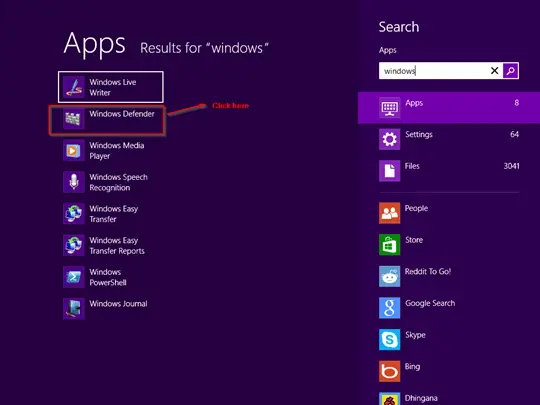The width and height of the screenshot is (540, 405).
Task: Filter results by Files label
Action: [412, 166]
